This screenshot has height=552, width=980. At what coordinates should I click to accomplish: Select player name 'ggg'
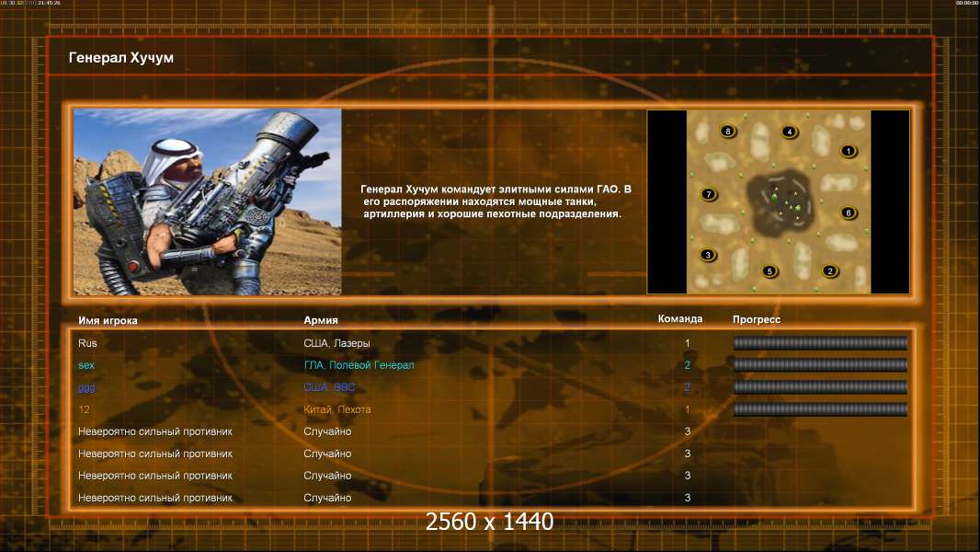click(x=86, y=387)
